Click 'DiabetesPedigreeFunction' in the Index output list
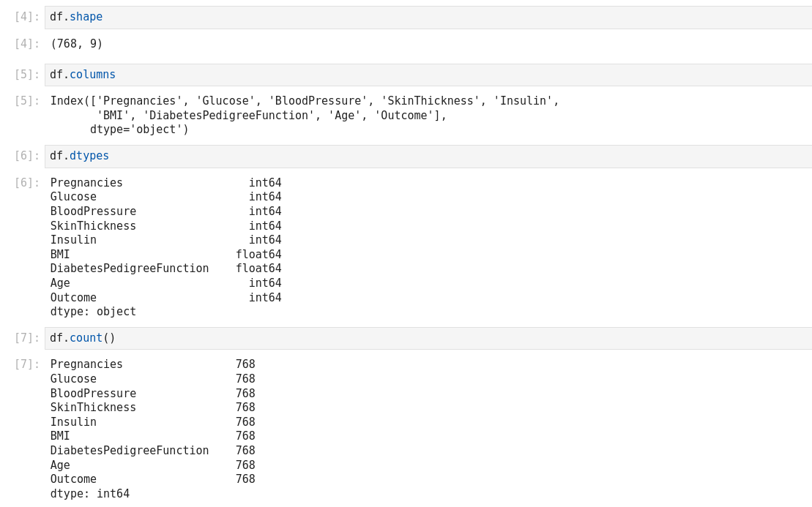 (x=228, y=116)
